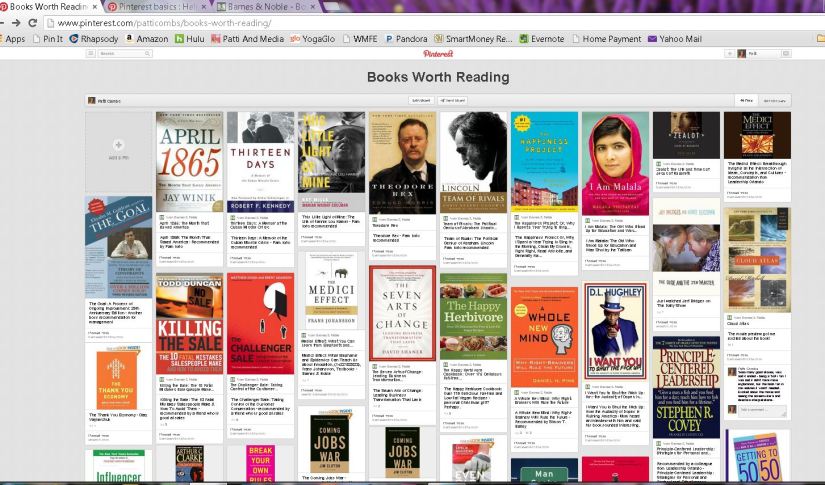Click the Add a Pin plus tile
Viewport: 825px width, 485px height.
click(118, 148)
